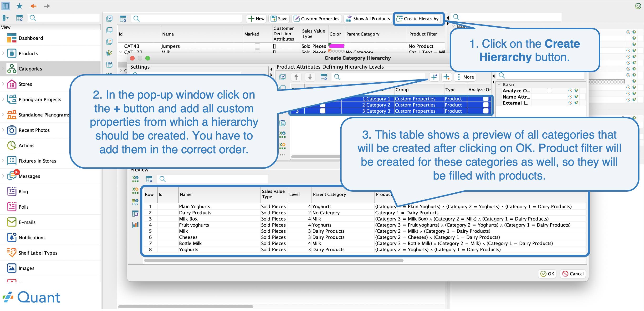
Task: Collapse the navigation menu icon above View
Action: coord(5,18)
